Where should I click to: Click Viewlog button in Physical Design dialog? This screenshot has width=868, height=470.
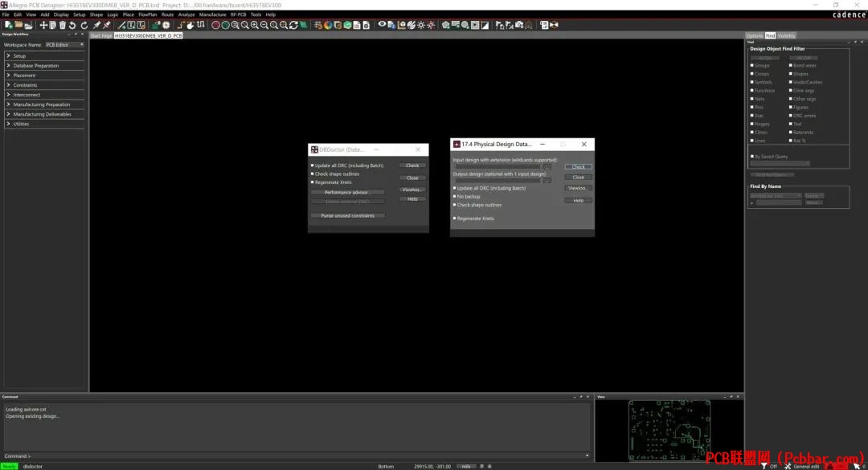578,188
